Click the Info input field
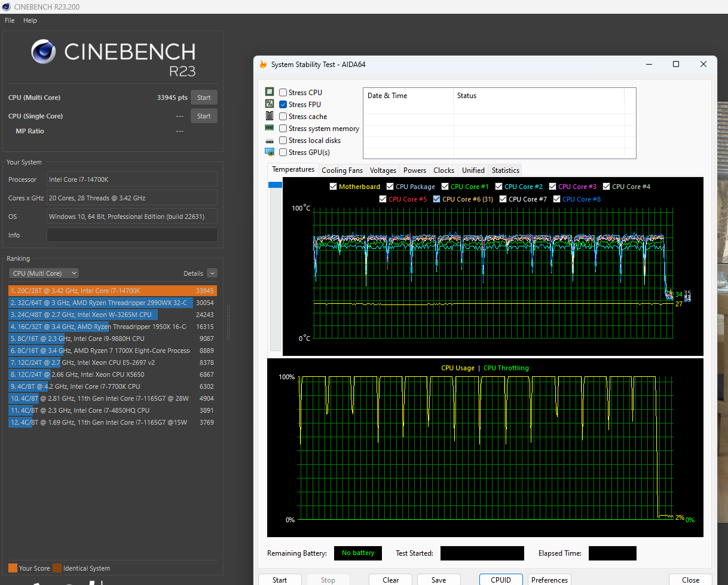Image resolution: width=728 pixels, height=585 pixels. tap(132, 235)
